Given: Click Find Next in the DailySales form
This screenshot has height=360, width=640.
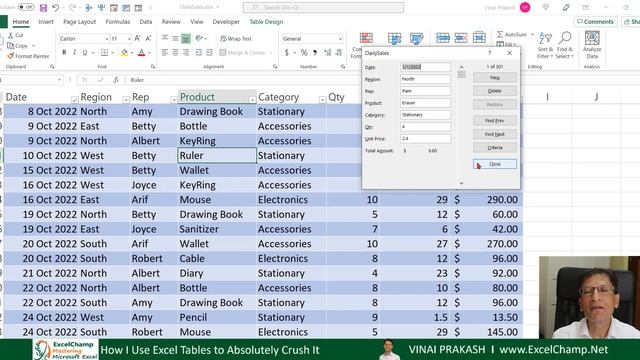Looking at the screenshot, I should [x=495, y=134].
